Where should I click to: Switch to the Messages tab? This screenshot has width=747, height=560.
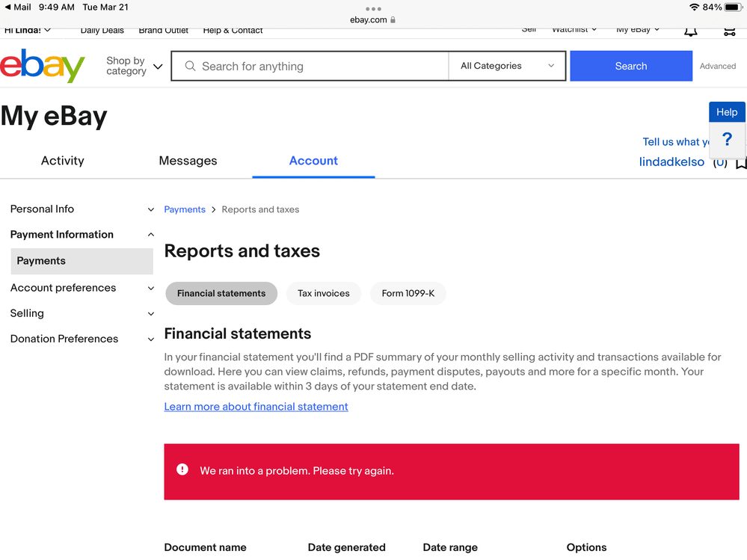(188, 161)
